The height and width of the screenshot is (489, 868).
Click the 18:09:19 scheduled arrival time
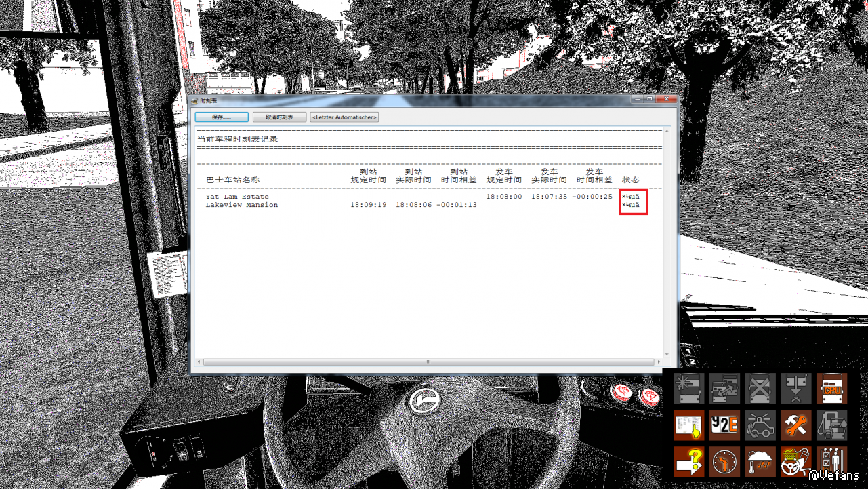(369, 205)
